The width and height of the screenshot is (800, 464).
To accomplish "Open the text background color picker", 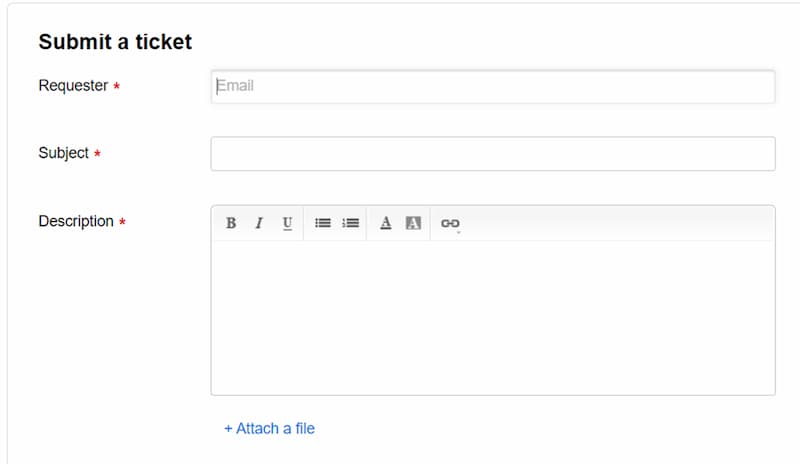I will point(413,223).
